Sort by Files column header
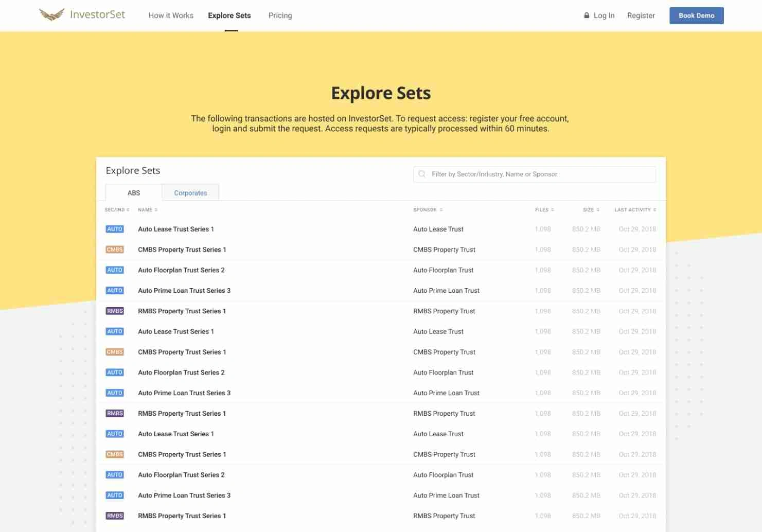Image resolution: width=762 pixels, height=532 pixels. coord(544,210)
